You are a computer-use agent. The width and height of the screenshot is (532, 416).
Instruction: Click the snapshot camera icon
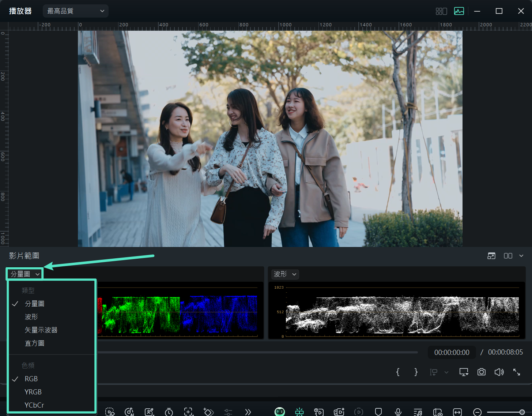(481, 372)
